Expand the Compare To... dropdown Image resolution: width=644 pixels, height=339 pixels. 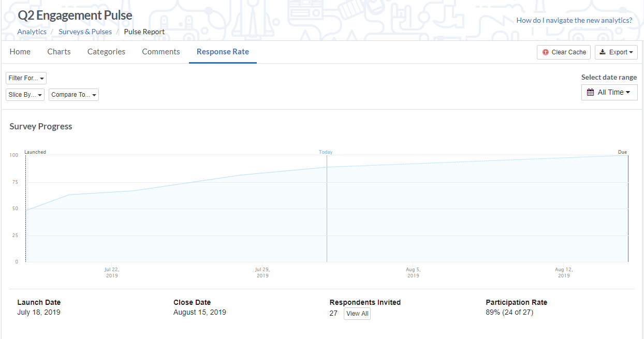73,94
